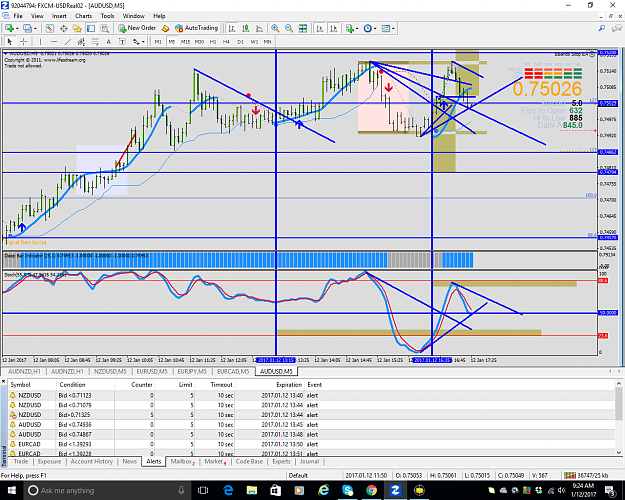Screen dimensions: 625x500
Task: Expand the Periods dropdown arrow
Action: [x=375, y=29]
